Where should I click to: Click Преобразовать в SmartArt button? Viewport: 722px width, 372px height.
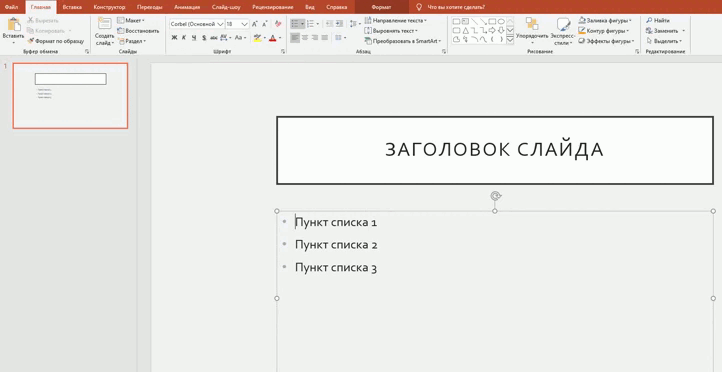403,41
